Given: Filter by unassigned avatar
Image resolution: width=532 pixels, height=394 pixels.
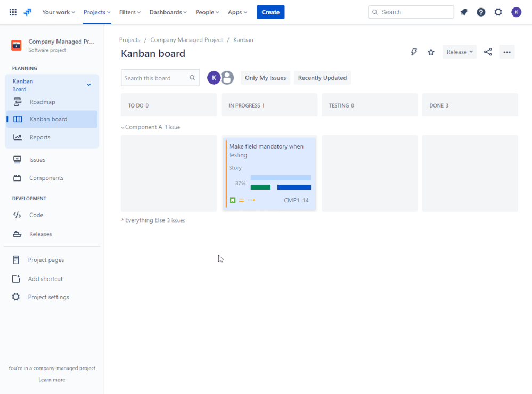Looking at the screenshot, I should (227, 78).
